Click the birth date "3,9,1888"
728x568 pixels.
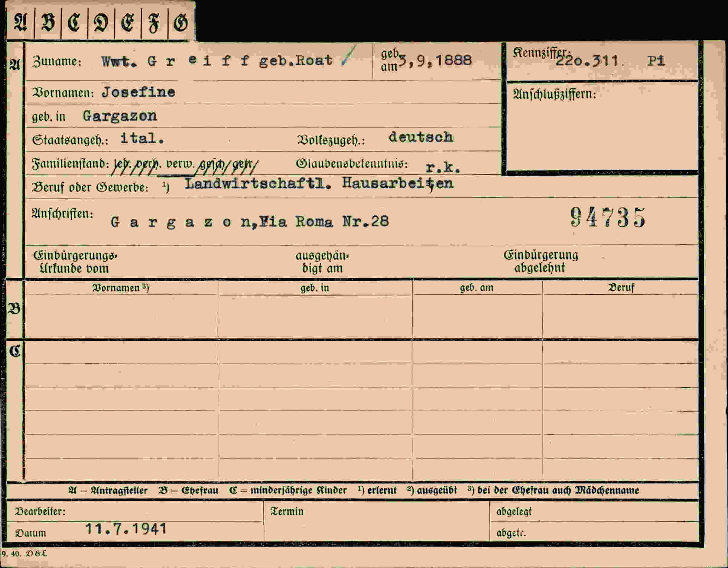pos(436,61)
